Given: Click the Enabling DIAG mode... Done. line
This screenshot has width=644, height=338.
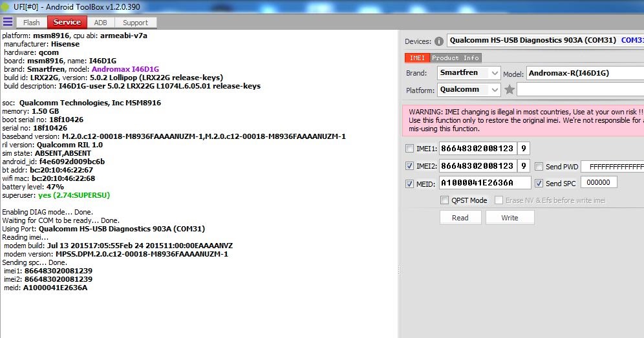Looking at the screenshot, I should click(48, 212).
